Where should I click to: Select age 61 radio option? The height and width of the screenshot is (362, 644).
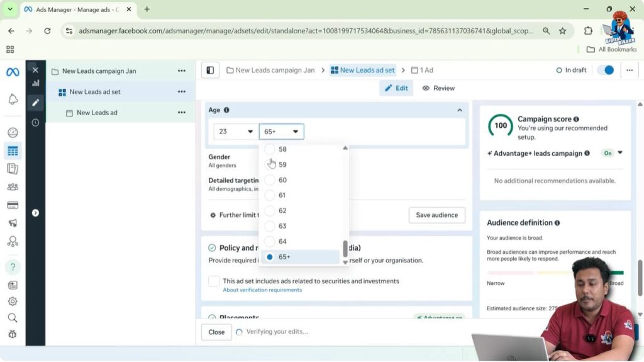(x=269, y=195)
